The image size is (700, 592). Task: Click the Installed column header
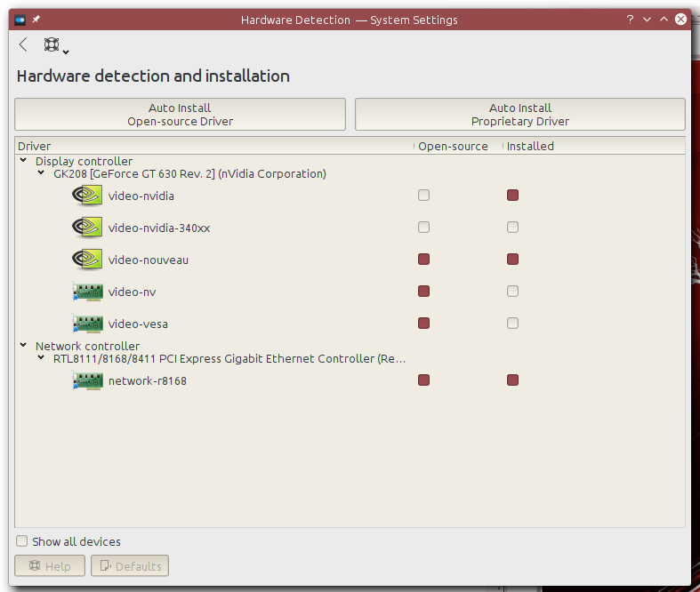tap(530, 146)
